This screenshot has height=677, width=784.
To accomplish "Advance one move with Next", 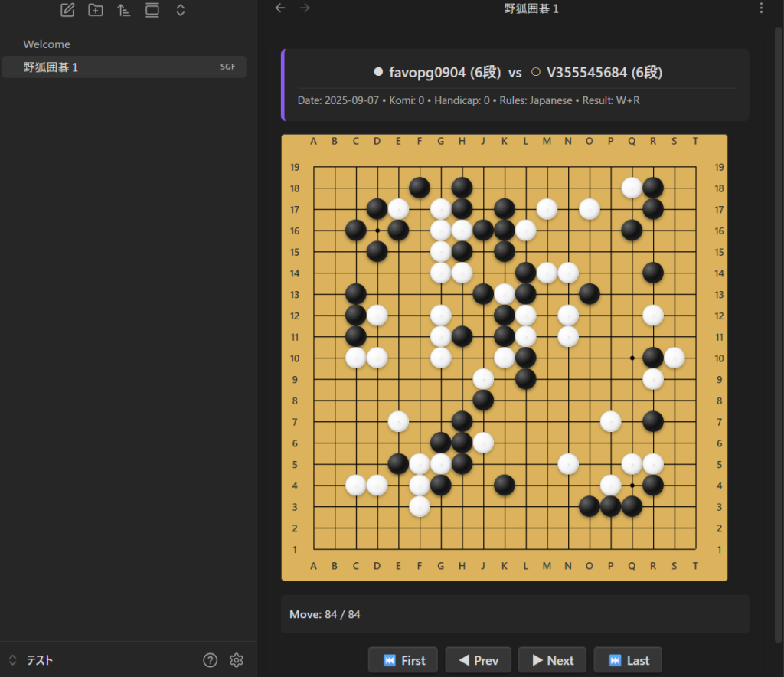I will click(551, 660).
